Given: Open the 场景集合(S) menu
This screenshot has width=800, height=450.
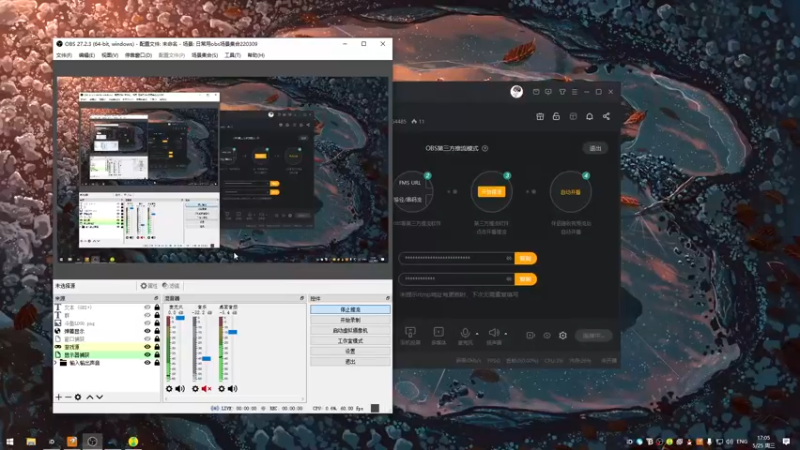Looking at the screenshot, I should [205, 55].
